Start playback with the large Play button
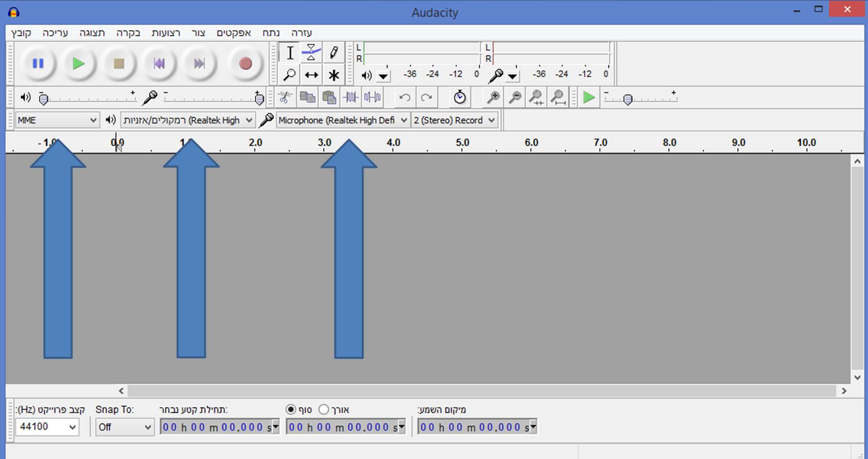Viewport: 868px width, 459px height. point(78,64)
